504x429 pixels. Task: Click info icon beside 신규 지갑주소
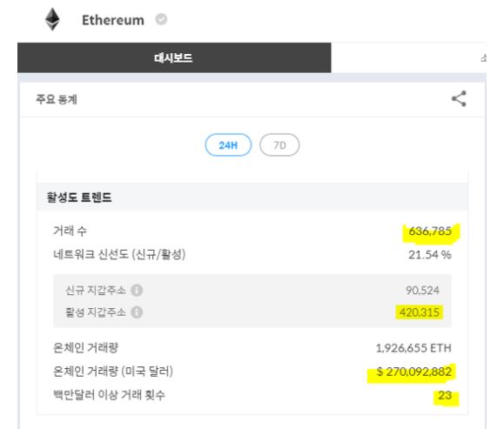pyautogui.click(x=137, y=290)
